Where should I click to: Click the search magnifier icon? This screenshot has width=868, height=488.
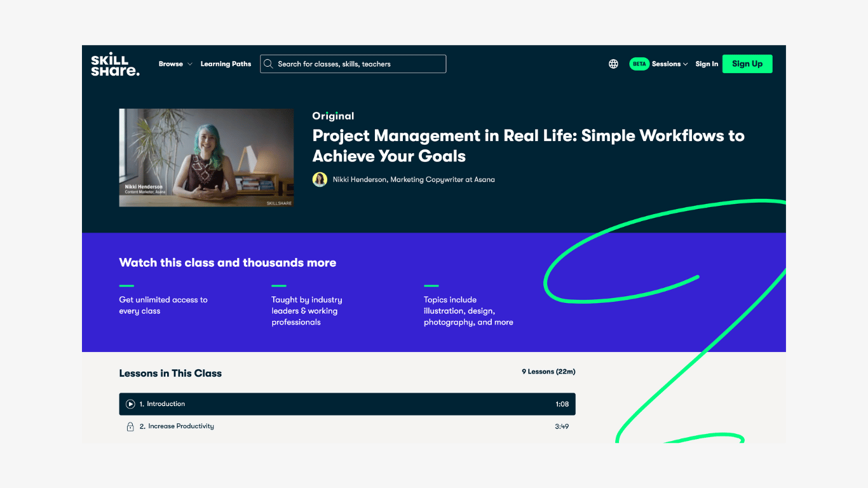point(268,64)
